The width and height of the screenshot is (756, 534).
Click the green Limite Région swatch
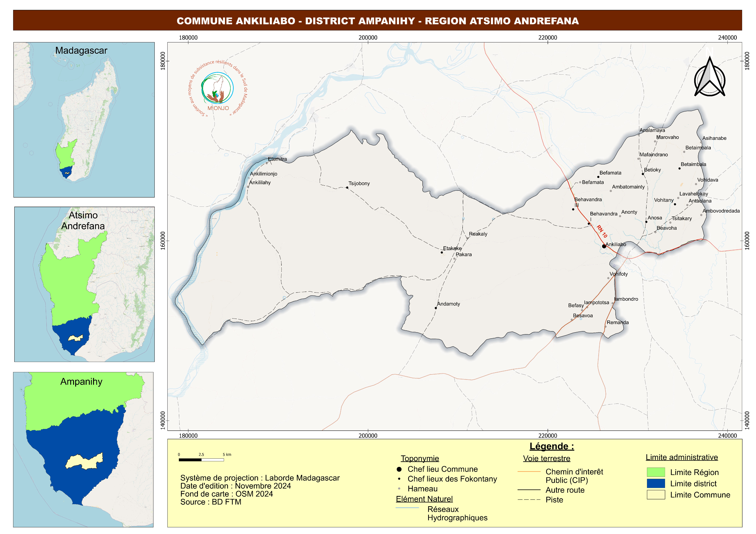[656, 472]
